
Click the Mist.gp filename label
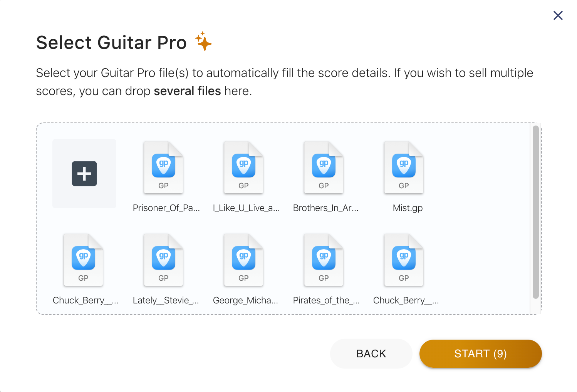click(408, 208)
